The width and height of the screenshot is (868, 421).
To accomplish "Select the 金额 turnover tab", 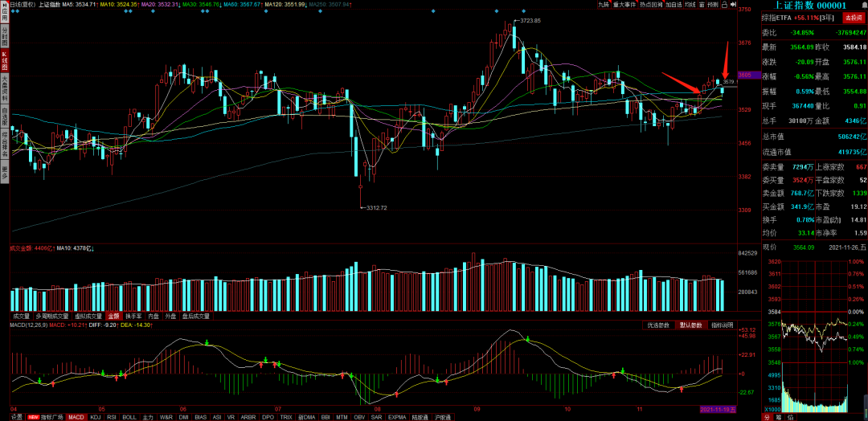I will click(x=114, y=316).
